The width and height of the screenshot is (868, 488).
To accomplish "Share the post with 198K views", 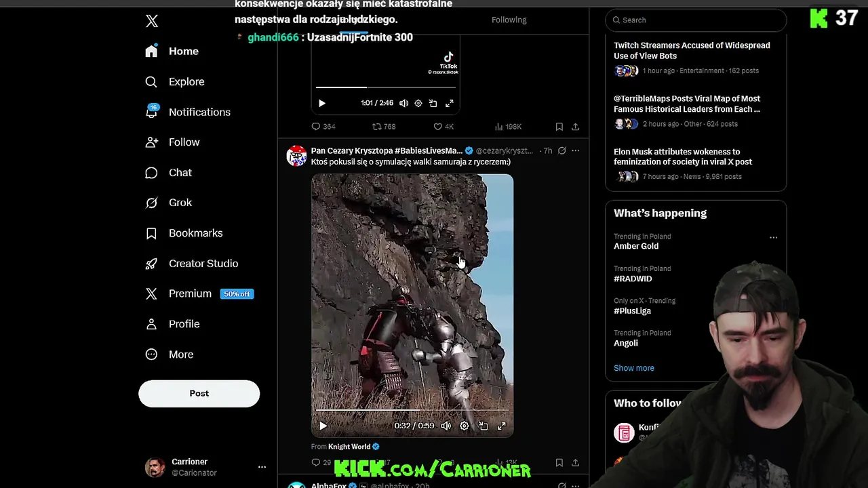I will coord(575,127).
